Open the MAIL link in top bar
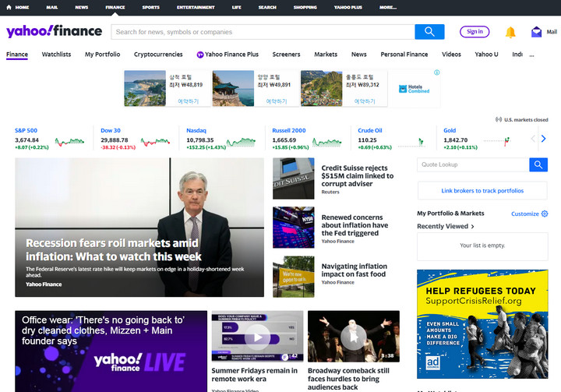Image resolution: width=561 pixels, height=392 pixels. [x=52, y=7]
